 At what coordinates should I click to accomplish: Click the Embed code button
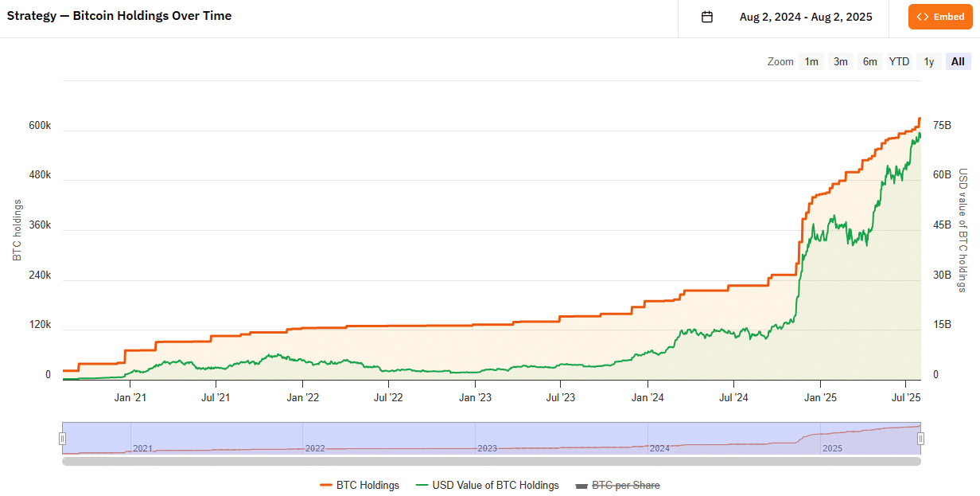coord(939,17)
